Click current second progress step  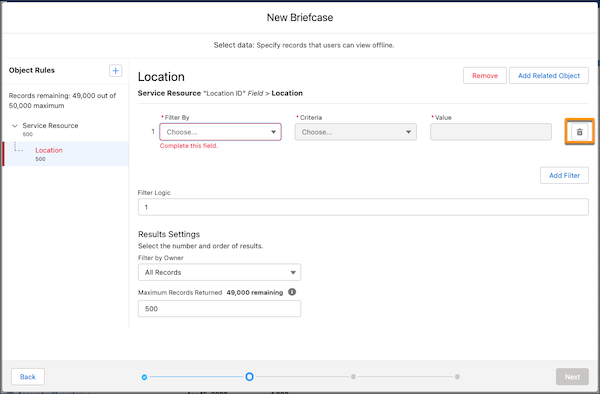(249, 377)
